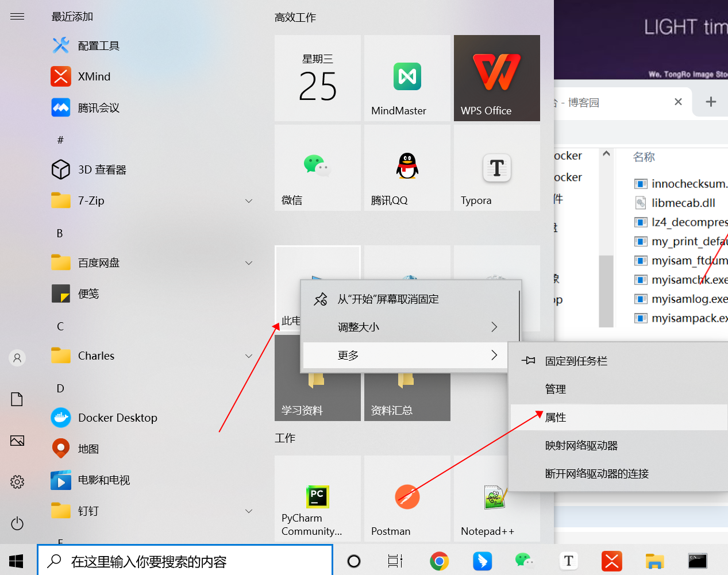Open the 微信 tile
Image resolution: width=728 pixels, height=575 pixels.
[318, 168]
